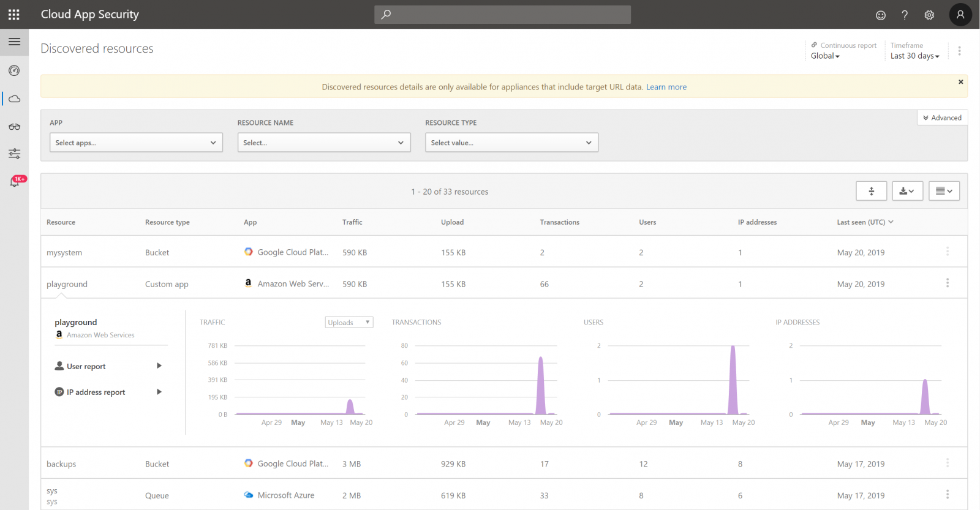The image size is (980, 510).
Task: Open the settings gear icon
Action: pos(929,15)
